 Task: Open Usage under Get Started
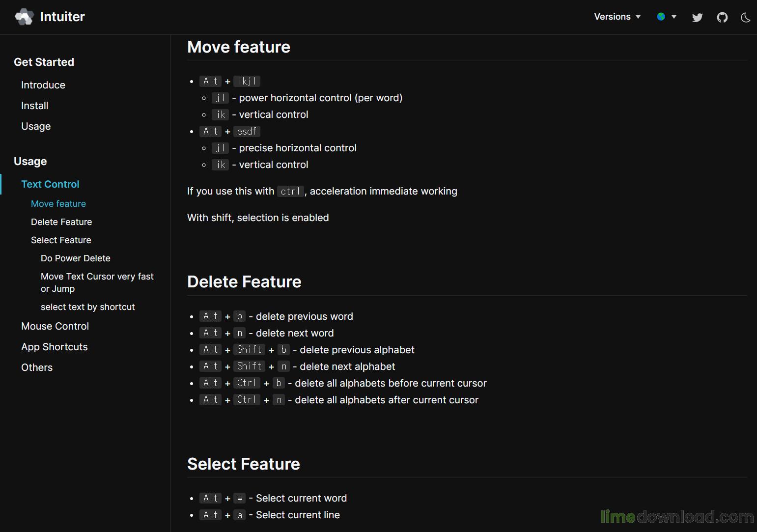[x=36, y=126]
